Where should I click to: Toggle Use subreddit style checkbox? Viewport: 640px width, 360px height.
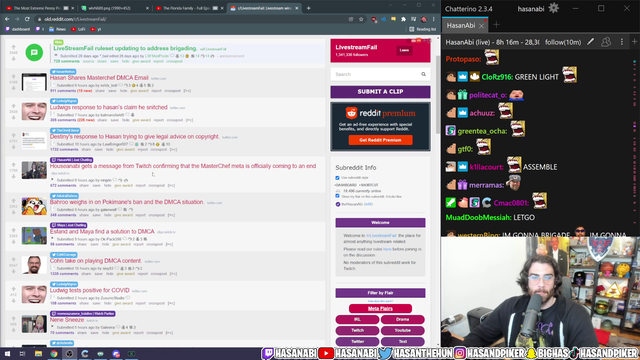click(x=337, y=178)
